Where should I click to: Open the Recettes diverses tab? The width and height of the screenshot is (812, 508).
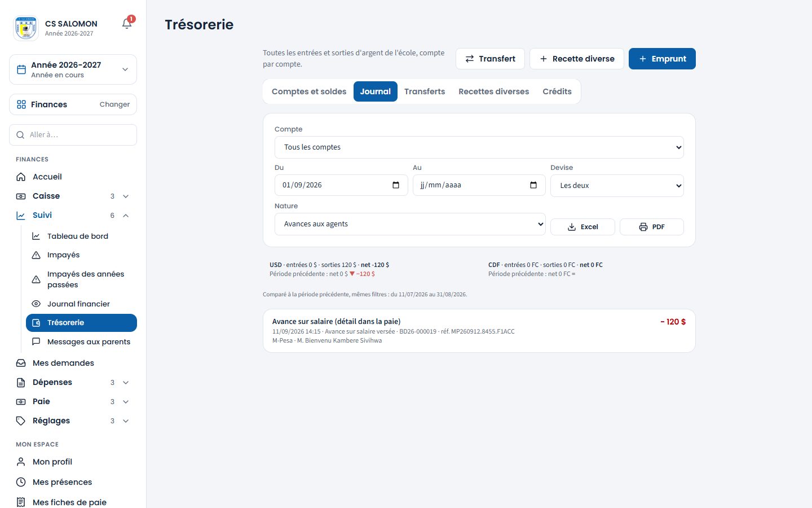tap(494, 91)
